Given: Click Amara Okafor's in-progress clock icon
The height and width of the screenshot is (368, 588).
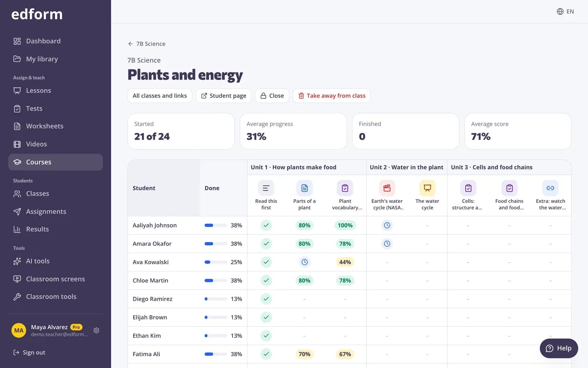Looking at the screenshot, I should (x=387, y=244).
